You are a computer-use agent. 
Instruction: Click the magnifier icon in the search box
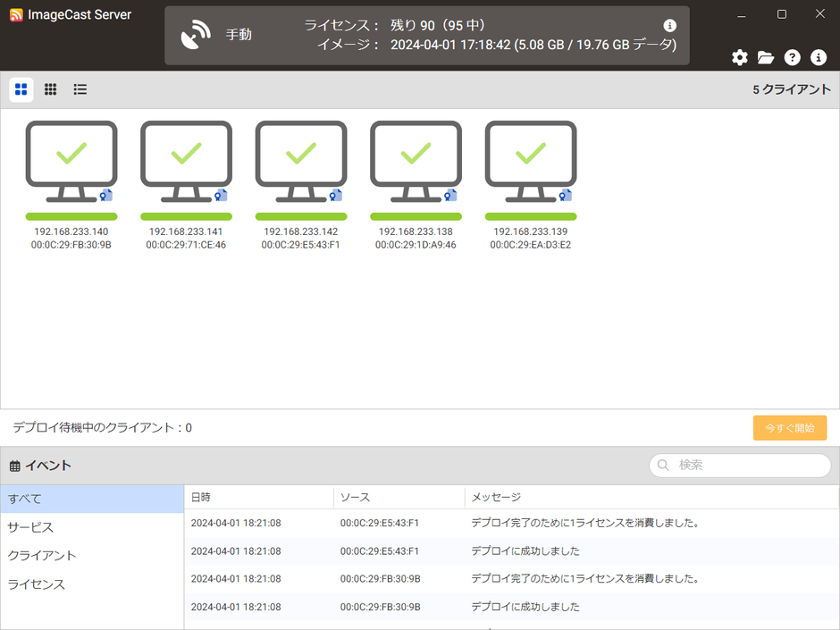pos(662,466)
